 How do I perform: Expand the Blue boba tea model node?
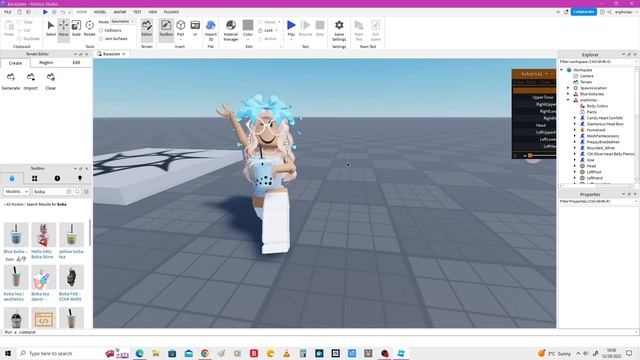[568, 94]
